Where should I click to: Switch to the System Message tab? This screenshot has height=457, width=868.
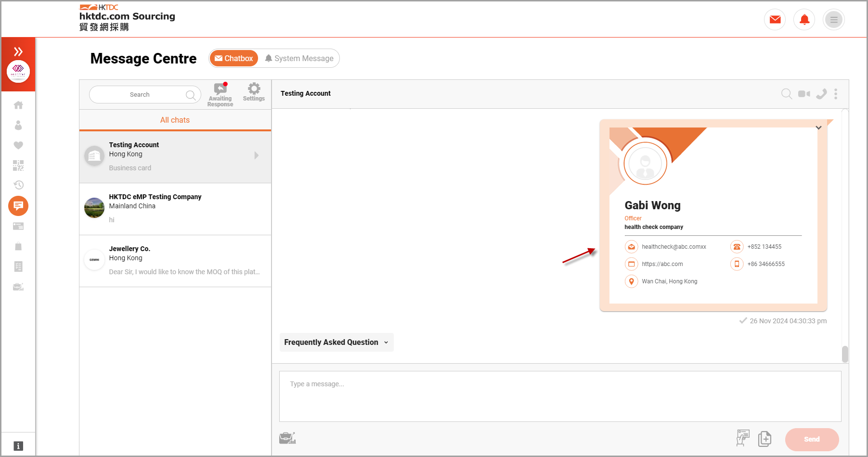299,59
